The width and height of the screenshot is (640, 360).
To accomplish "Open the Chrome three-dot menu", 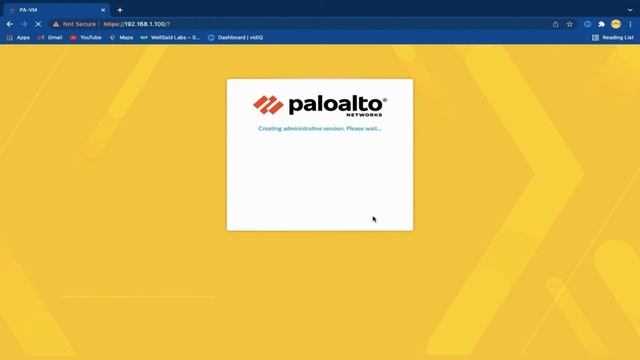I will [630, 24].
